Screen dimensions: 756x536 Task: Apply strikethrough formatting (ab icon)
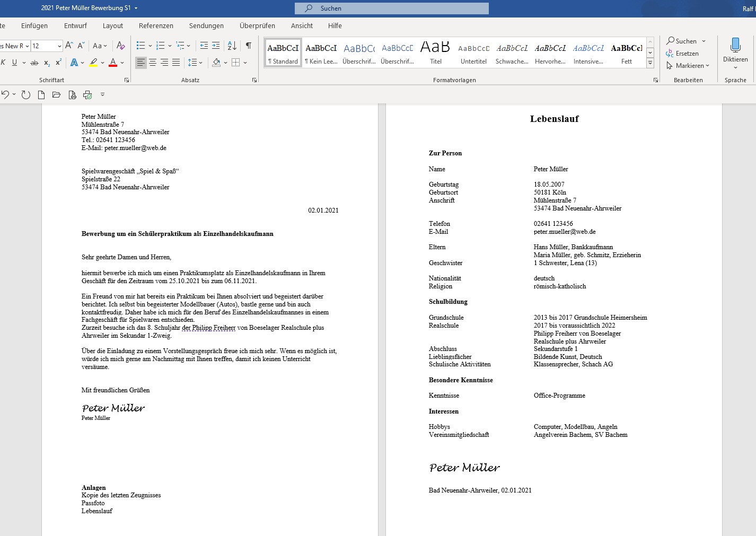click(x=34, y=63)
